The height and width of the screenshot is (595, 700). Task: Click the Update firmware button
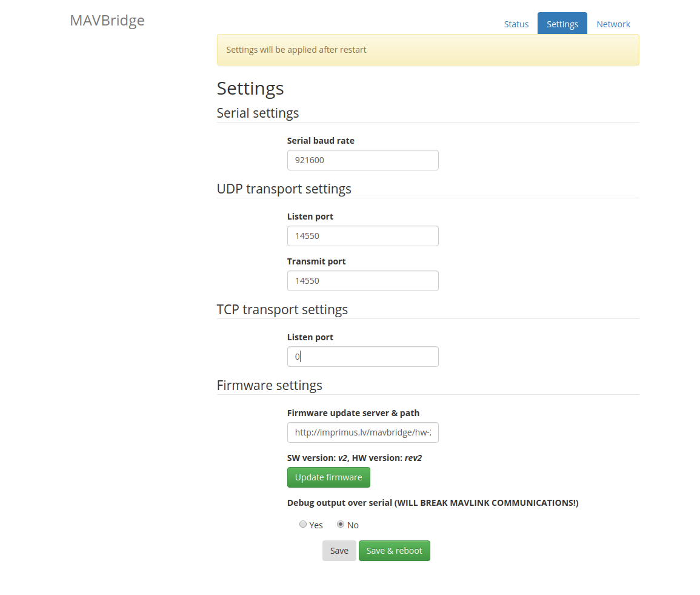(x=328, y=477)
